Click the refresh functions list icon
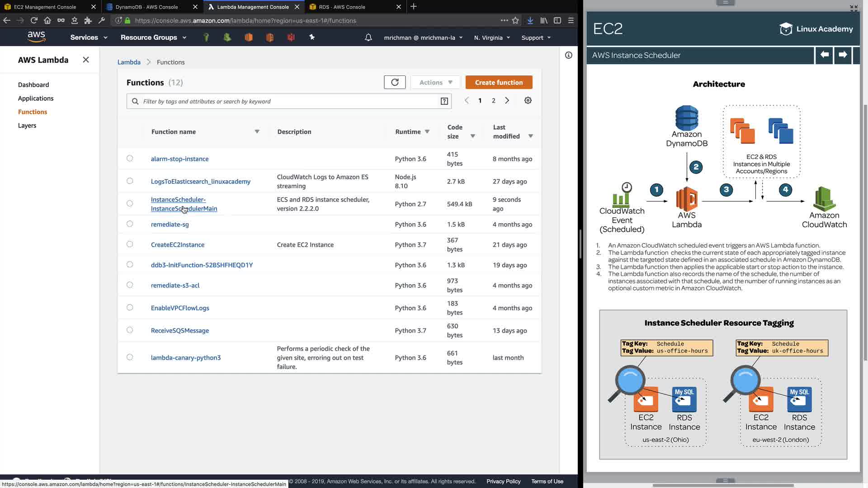The height and width of the screenshot is (488, 868). point(395,82)
